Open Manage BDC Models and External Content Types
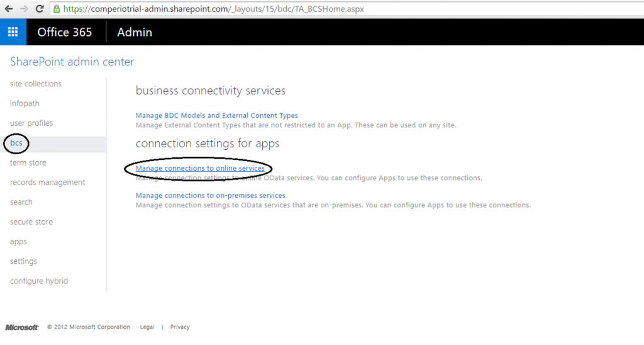The height and width of the screenshot is (345, 644). 216,116
